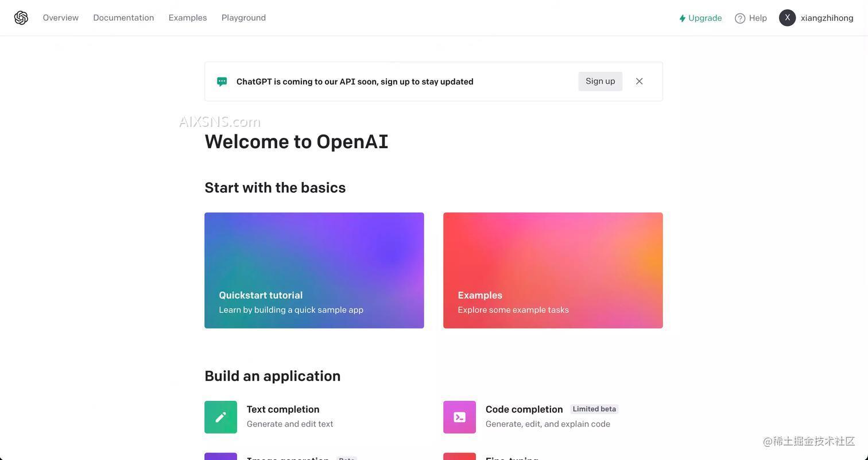Viewport: 868px width, 460px height.
Task: Open the Image generation purple icon
Action: 220,457
